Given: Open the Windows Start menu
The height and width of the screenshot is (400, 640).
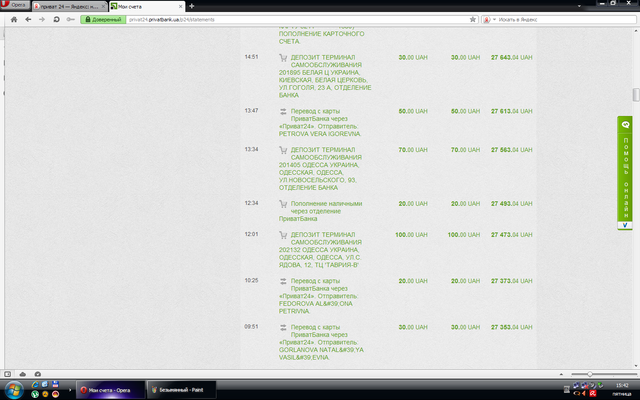Looking at the screenshot, I should tap(14, 390).
